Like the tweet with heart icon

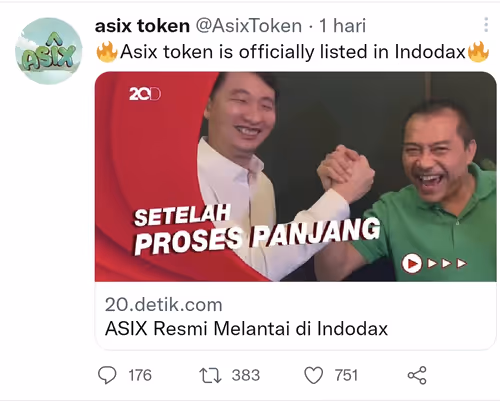tap(314, 375)
